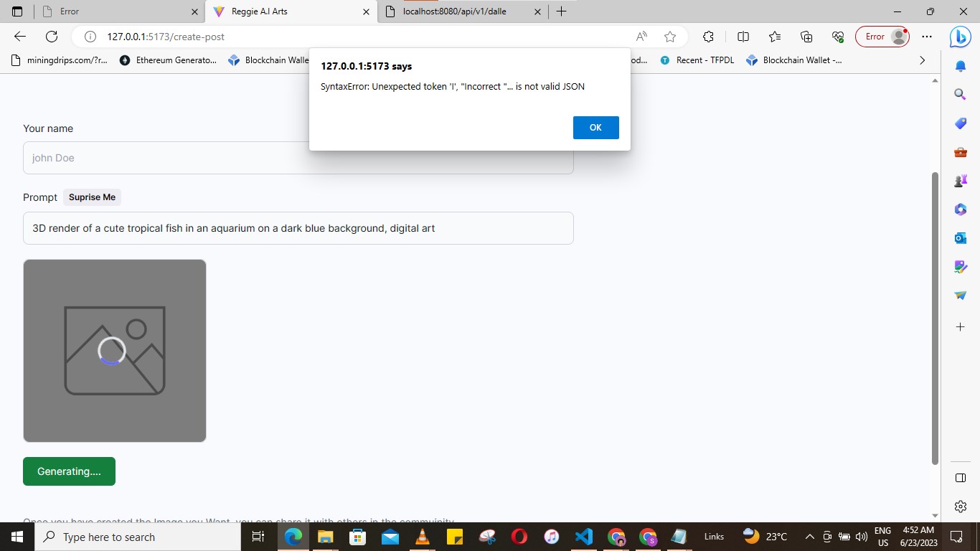
Task: Launch VS Code from the taskbar
Action: coord(583,536)
